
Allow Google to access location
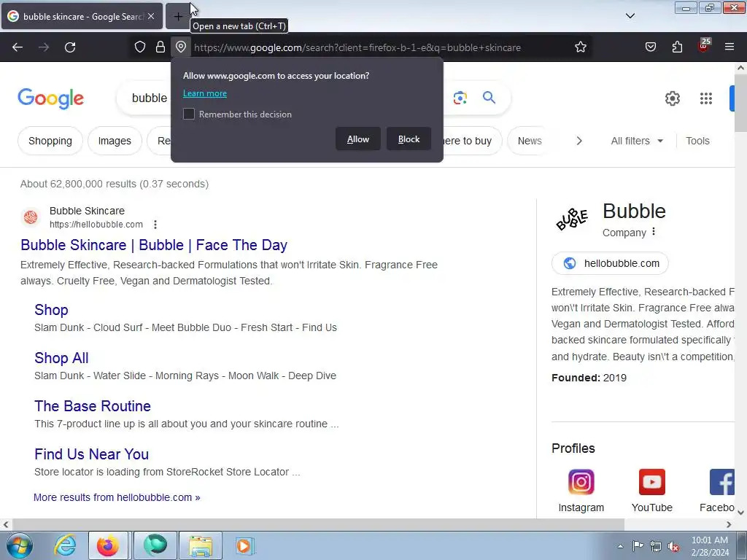tap(357, 139)
